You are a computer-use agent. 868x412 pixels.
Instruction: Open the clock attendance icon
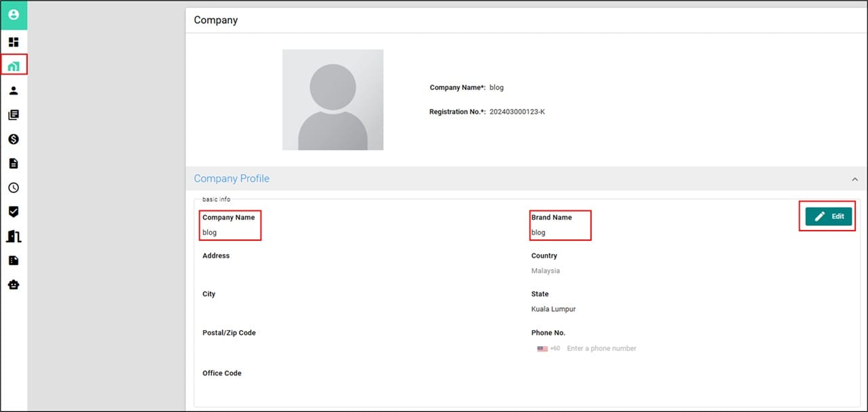click(x=14, y=188)
